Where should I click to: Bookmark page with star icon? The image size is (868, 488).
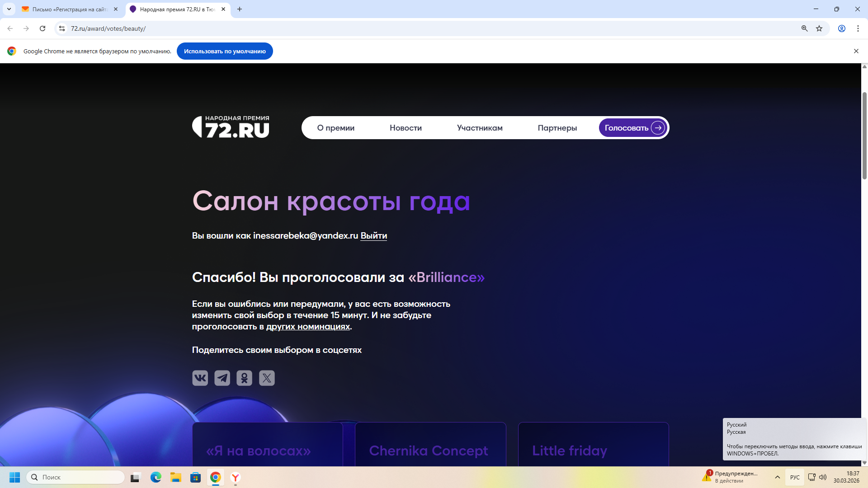(x=819, y=28)
